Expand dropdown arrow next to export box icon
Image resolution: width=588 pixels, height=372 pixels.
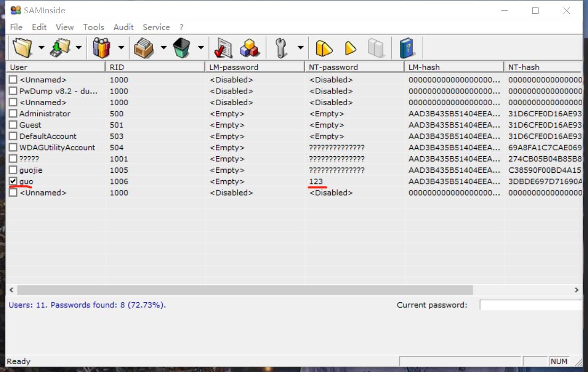[x=164, y=48]
